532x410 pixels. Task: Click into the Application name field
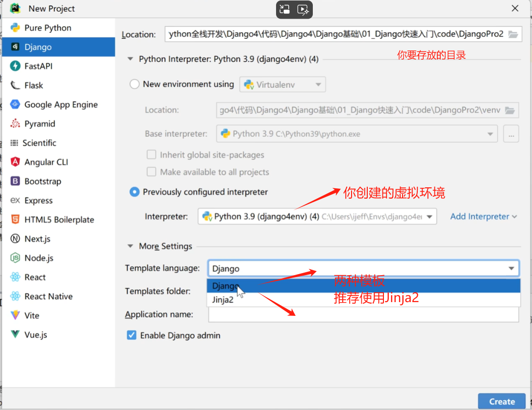tap(363, 315)
